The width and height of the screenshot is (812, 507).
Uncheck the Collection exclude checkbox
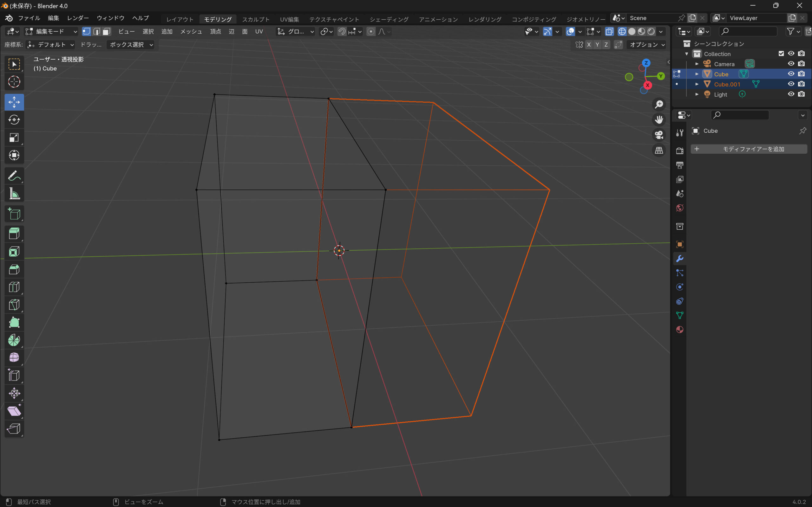[781, 54]
